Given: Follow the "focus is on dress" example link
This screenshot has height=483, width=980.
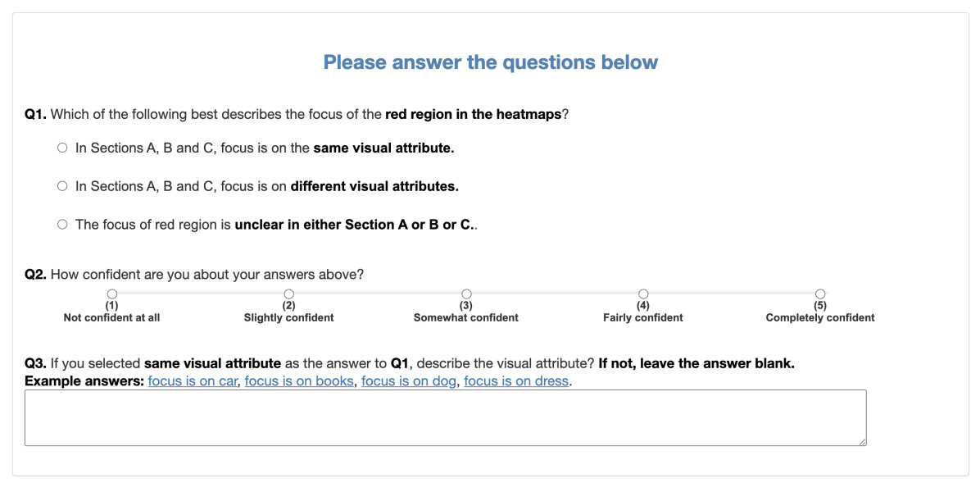Looking at the screenshot, I should (516, 381).
